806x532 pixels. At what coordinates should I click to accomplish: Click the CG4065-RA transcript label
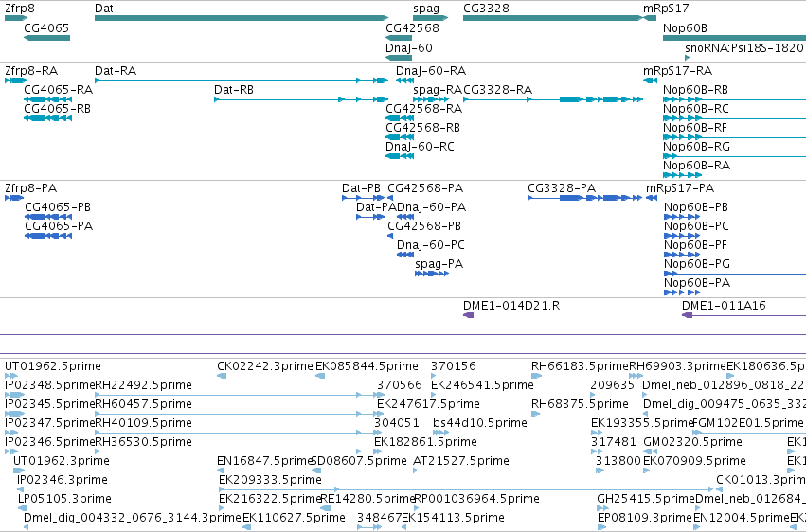point(58,90)
